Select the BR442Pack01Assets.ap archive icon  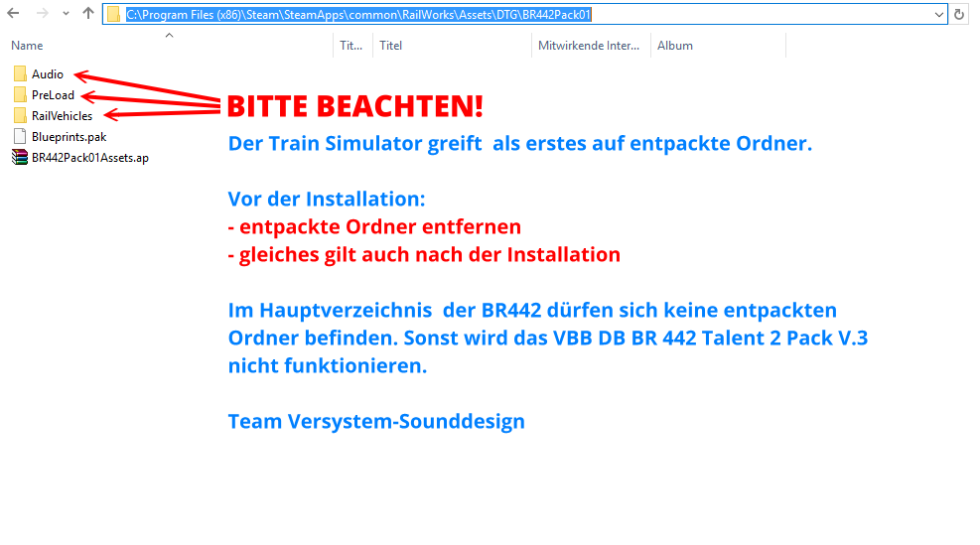[20, 158]
